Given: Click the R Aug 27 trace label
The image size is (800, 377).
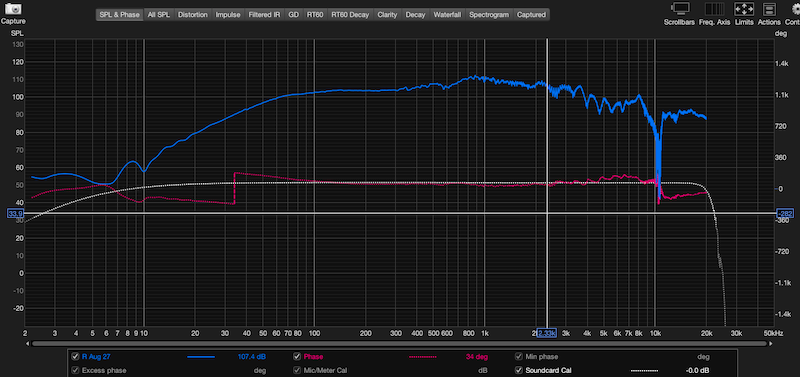Looking at the screenshot, I should click(x=95, y=357).
